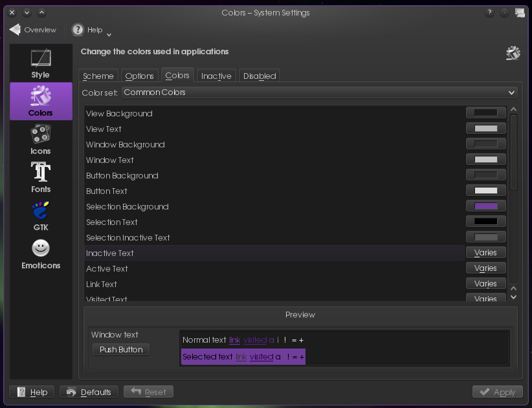Pick the Window Background color swatch
The height and width of the screenshot is (408, 532).
(486, 144)
